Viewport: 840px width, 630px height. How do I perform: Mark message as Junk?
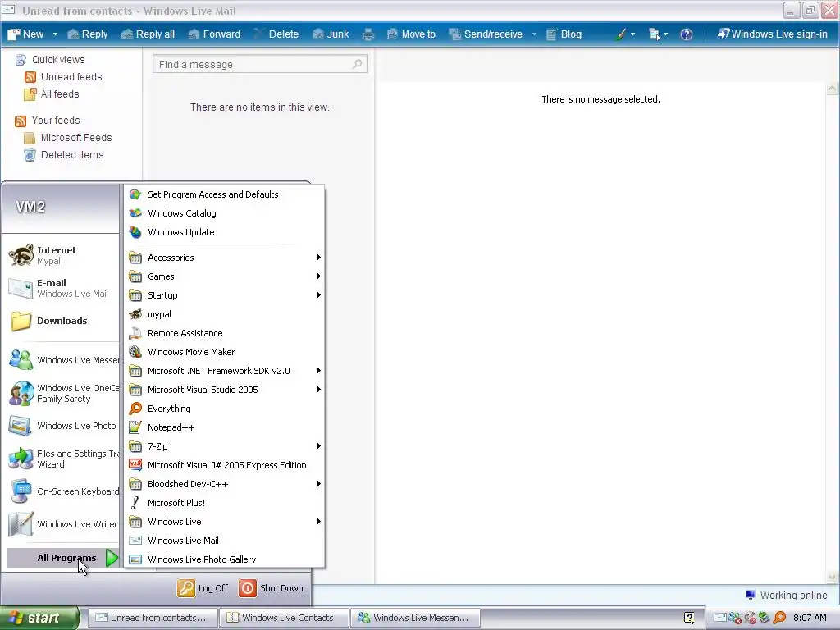pyautogui.click(x=331, y=34)
